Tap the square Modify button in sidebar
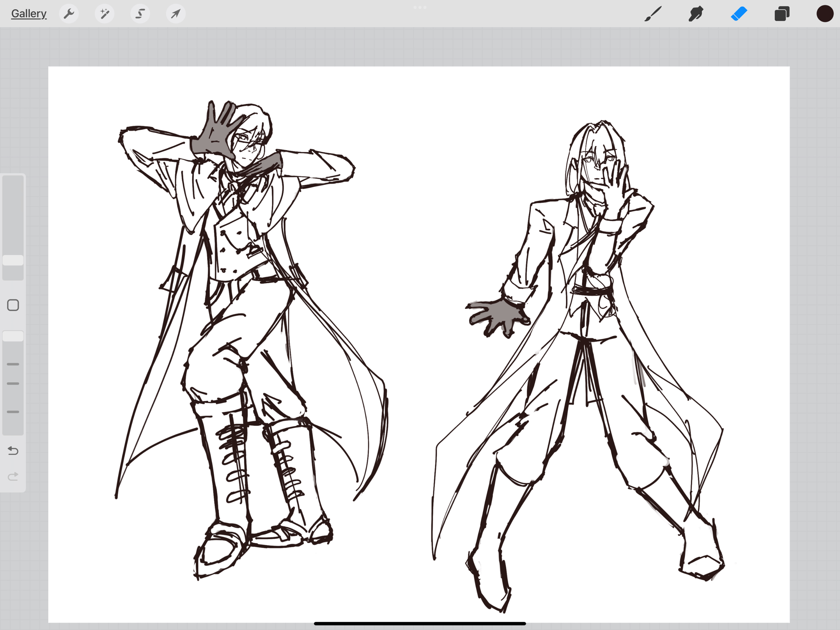The image size is (840, 630). [x=13, y=305]
